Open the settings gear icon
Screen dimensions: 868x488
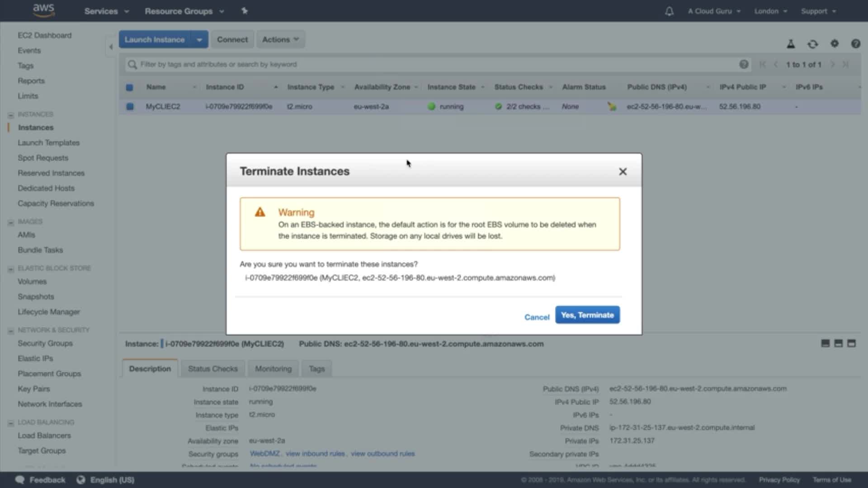point(835,44)
